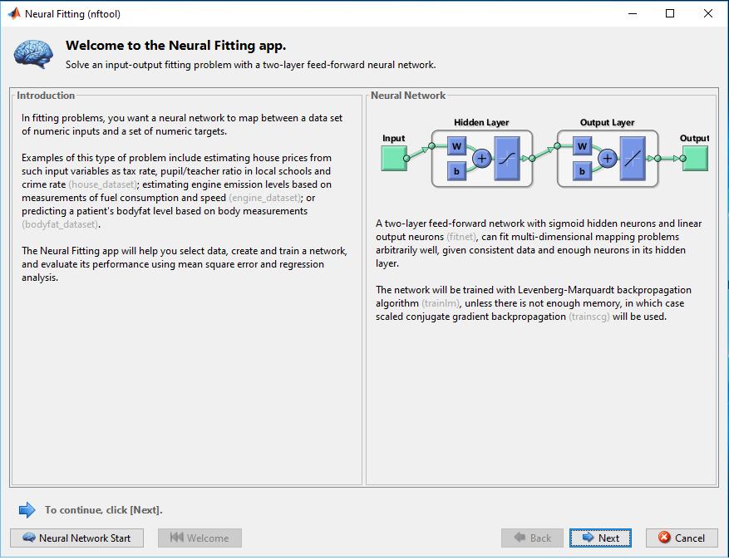The image size is (729, 560).
Task: Click output layer linear transfer block
Action: tap(633, 159)
